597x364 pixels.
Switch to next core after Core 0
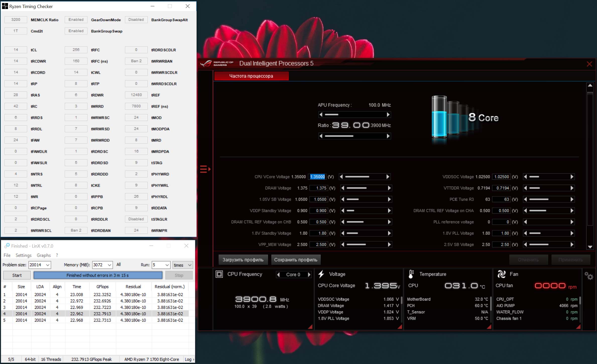tap(309, 275)
